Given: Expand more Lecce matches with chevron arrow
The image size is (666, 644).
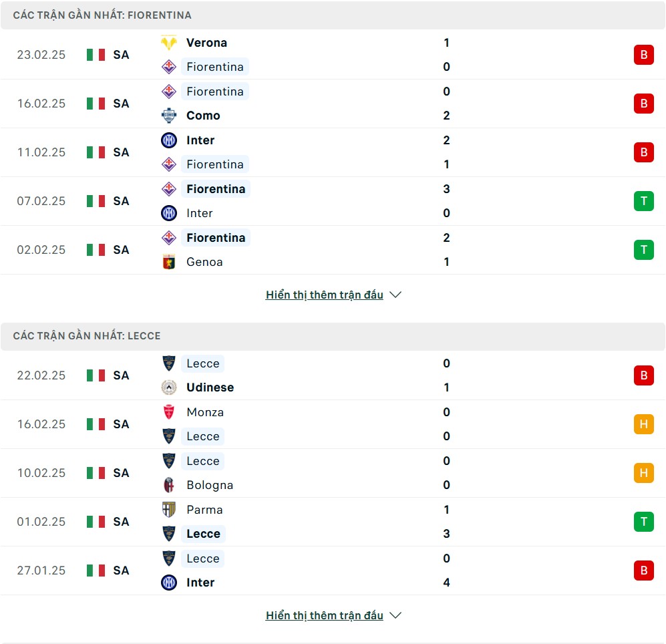Looking at the screenshot, I should click(x=395, y=615).
